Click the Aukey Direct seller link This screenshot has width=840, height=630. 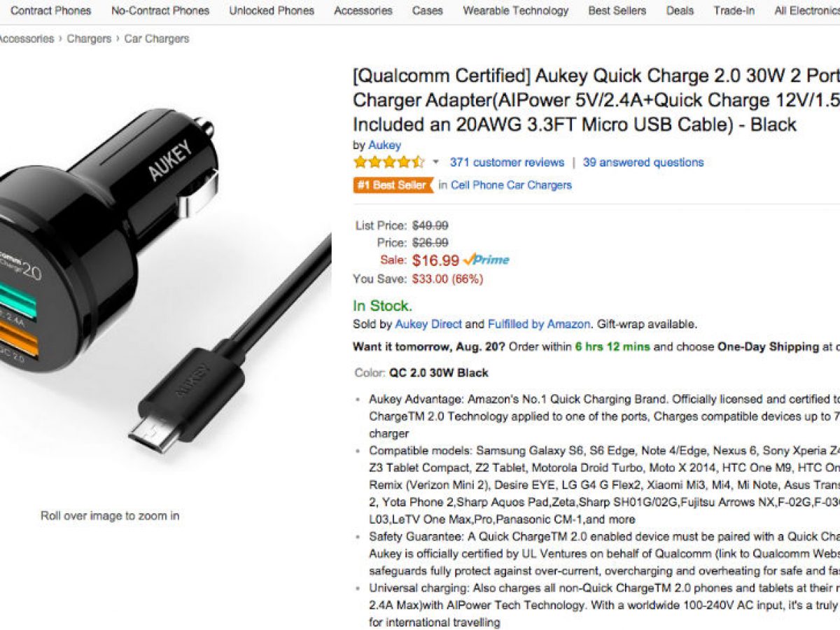[428, 324]
